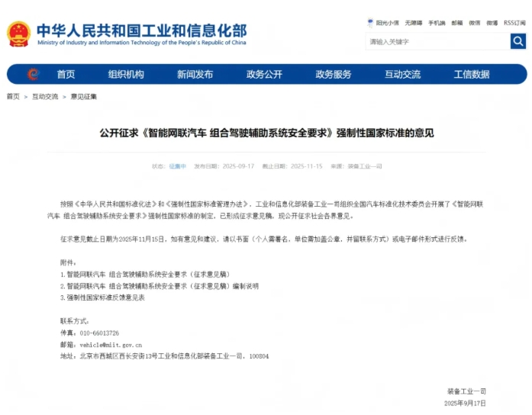
Task: Click the magnifier search button
Action: [518, 41]
